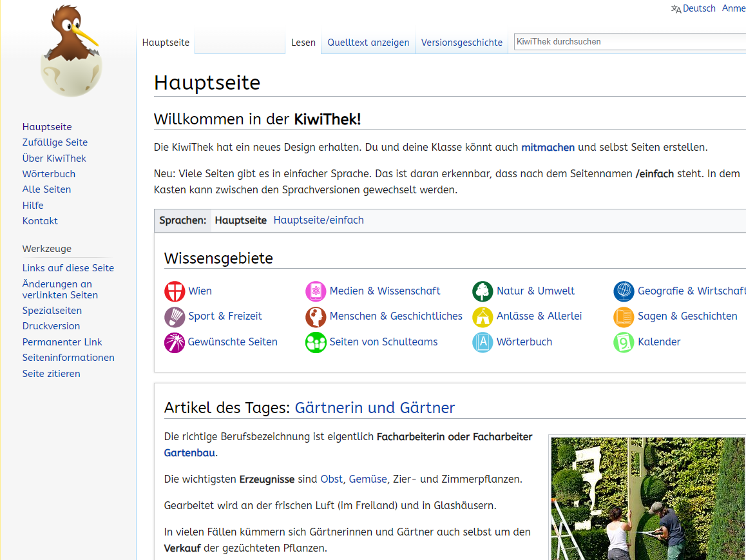Click the green tree Natur & Umwelt icon

(x=483, y=291)
